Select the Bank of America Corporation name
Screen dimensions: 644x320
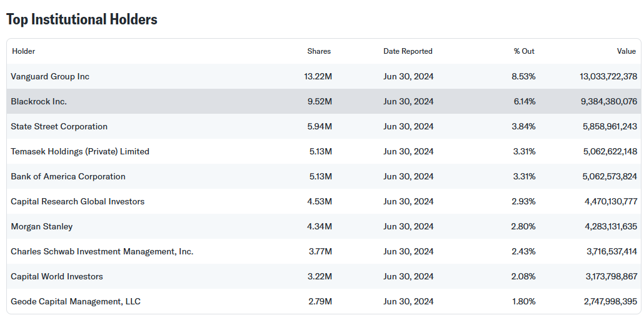tap(68, 177)
